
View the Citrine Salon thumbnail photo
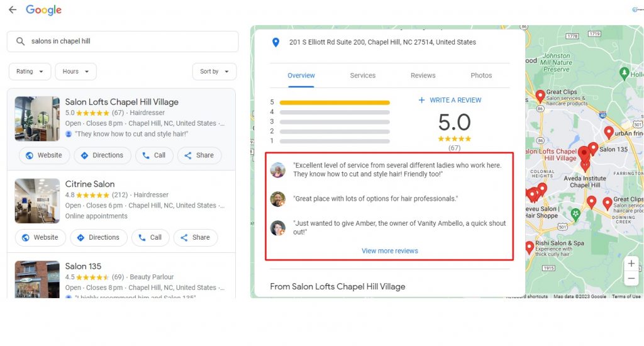click(x=37, y=201)
